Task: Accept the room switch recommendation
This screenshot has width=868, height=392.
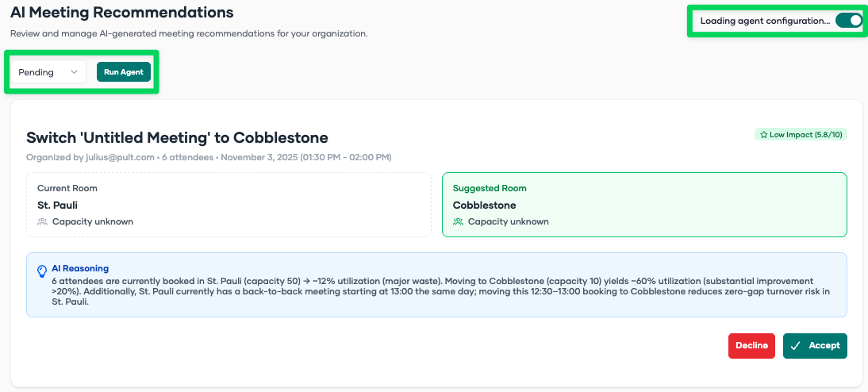Action: point(815,346)
